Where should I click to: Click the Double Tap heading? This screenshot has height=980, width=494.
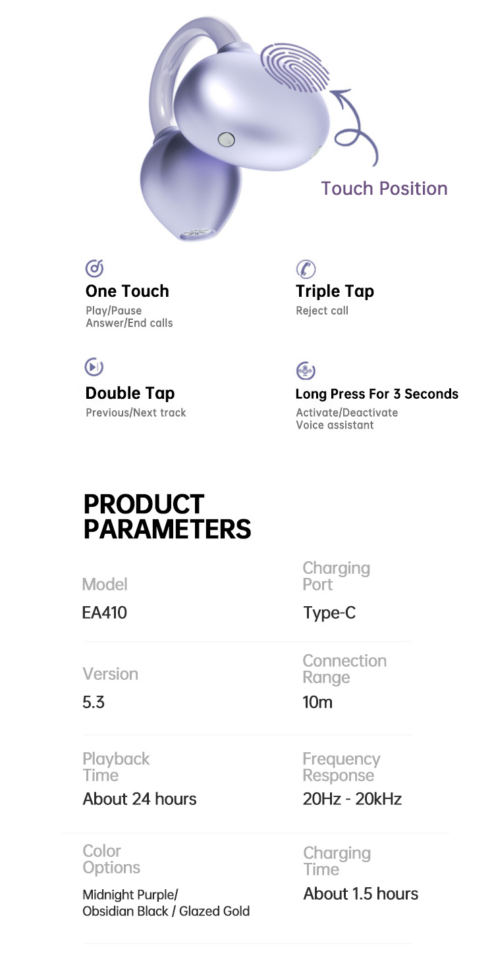coord(130,393)
